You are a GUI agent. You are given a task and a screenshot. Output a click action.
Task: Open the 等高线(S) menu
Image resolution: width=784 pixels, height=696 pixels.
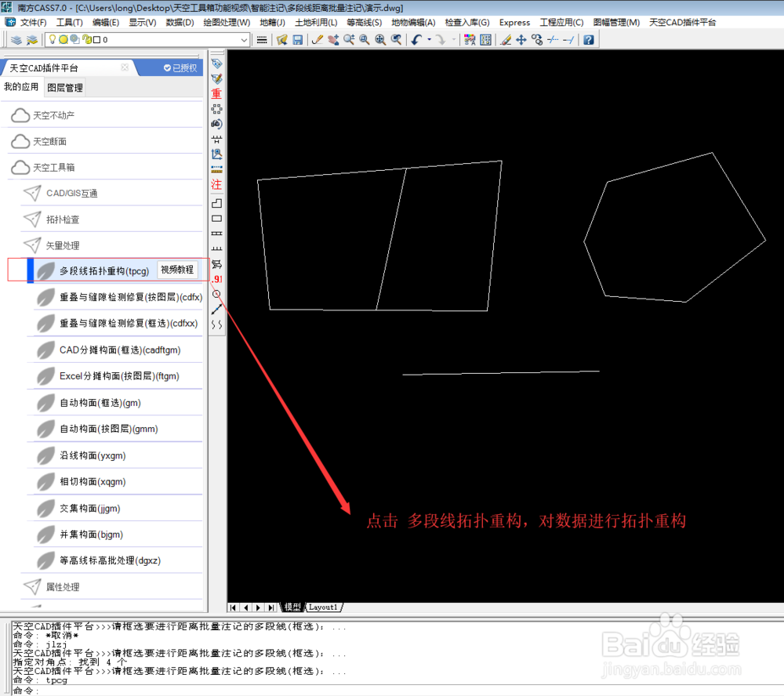click(x=364, y=23)
